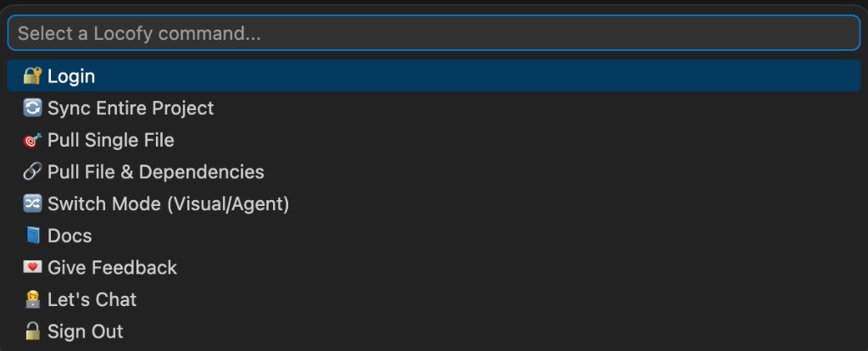Click the sync arrows icon for Sync Entire Project
868x351 pixels.
click(32, 109)
